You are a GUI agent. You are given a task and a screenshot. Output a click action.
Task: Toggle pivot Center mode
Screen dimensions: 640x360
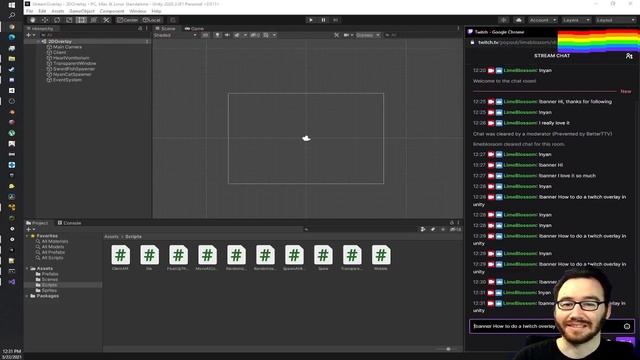click(x=127, y=20)
